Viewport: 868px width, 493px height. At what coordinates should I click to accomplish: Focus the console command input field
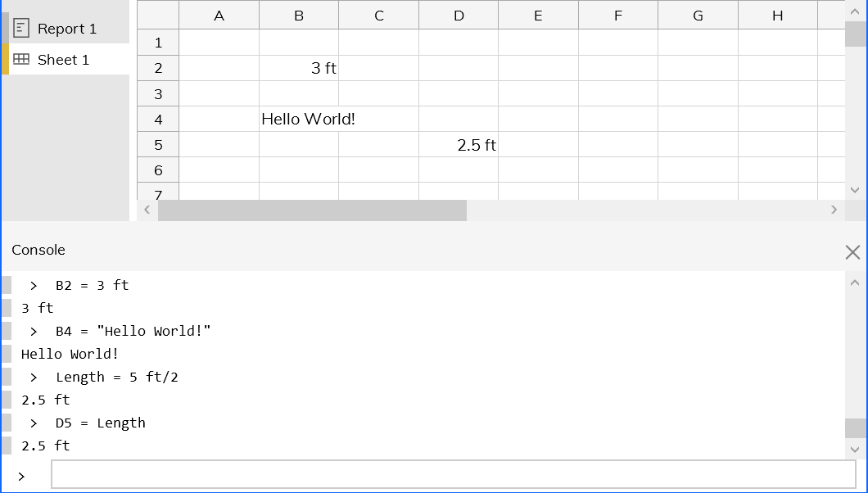coord(453,475)
